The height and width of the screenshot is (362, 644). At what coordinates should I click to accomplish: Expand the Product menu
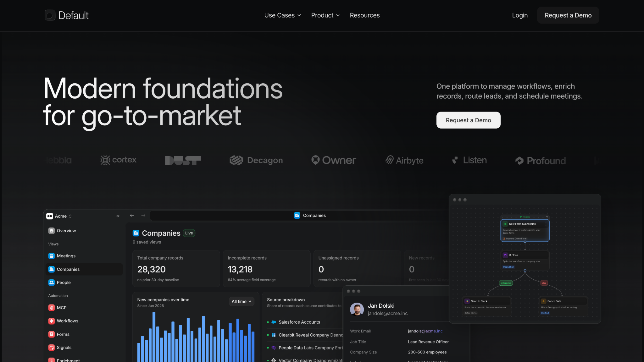325,15
